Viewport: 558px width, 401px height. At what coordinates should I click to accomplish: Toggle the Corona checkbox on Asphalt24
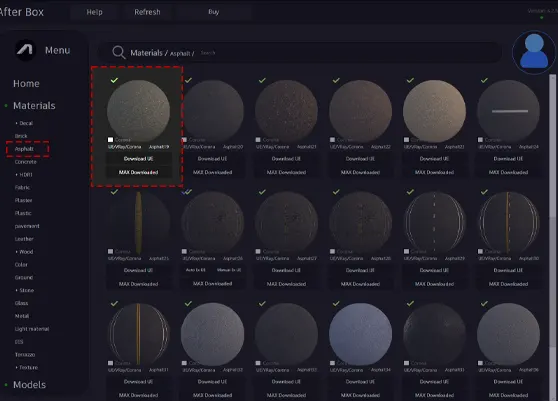pyautogui.click(x=480, y=140)
